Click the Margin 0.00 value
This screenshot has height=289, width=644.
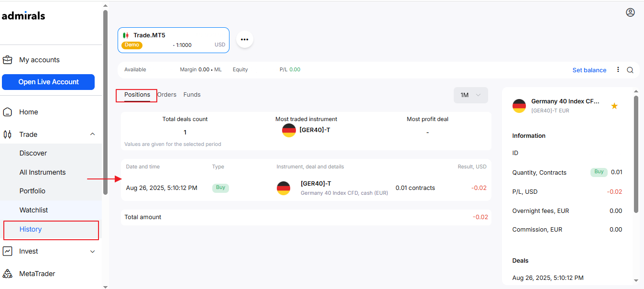[204, 69]
